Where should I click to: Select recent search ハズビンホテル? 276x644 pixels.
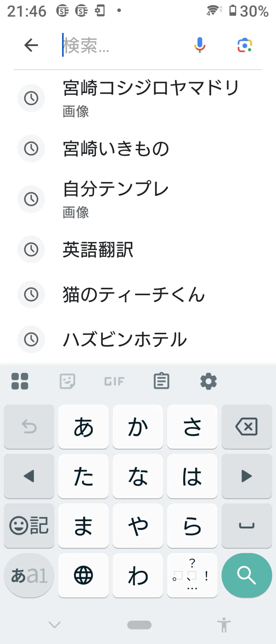tap(138, 339)
